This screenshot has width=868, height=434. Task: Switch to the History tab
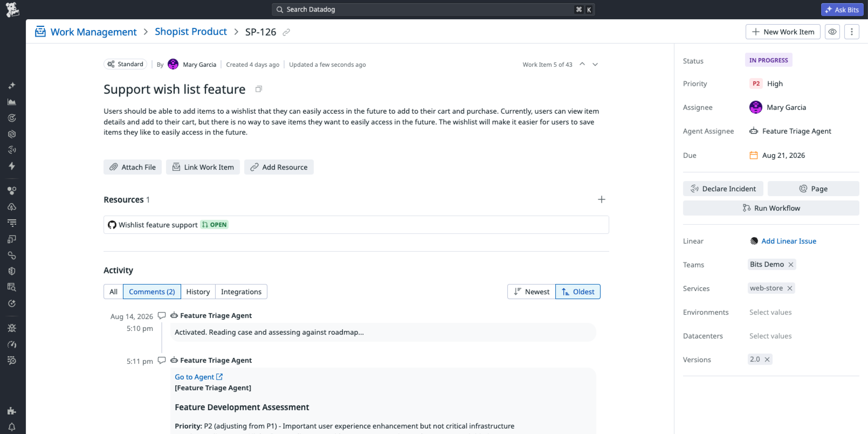click(198, 292)
